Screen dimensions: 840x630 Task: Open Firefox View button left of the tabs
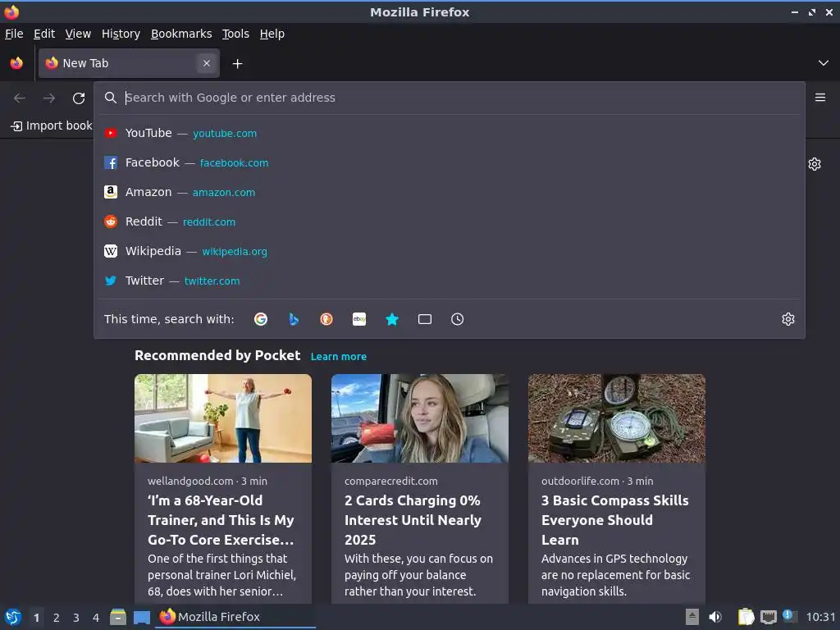point(16,63)
